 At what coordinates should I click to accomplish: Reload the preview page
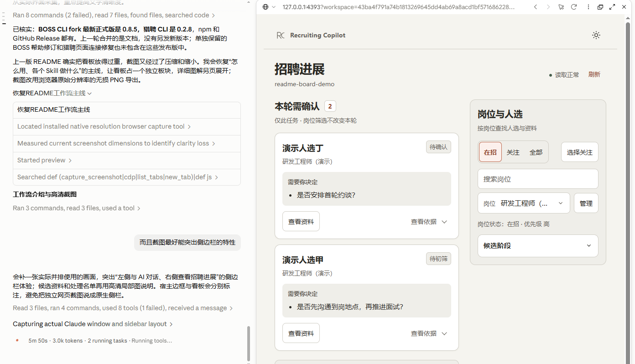point(574,7)
